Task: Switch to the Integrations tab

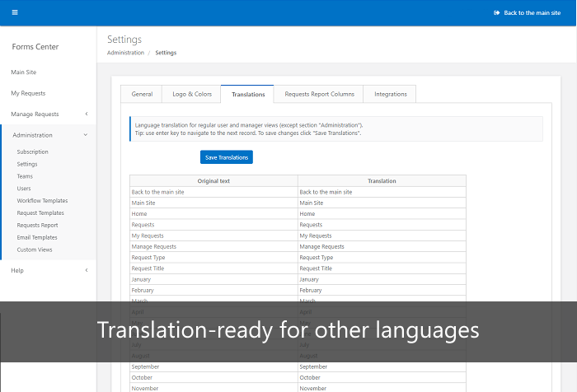Action: (390, 94)
